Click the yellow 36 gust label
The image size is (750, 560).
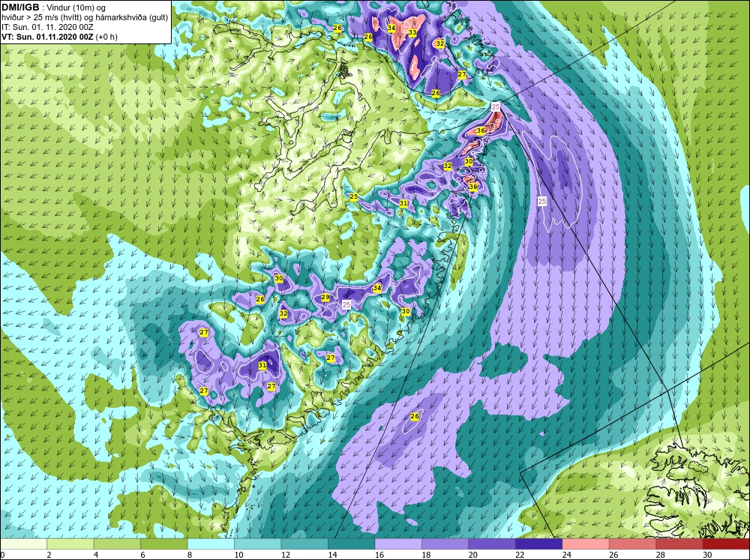click(481, 130)
